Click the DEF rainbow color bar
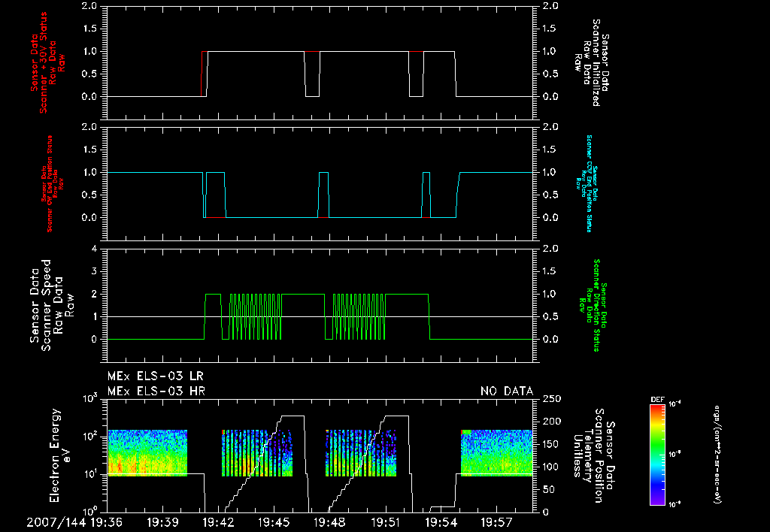Viewport: 770px width, 532px height. click(657, 454)
